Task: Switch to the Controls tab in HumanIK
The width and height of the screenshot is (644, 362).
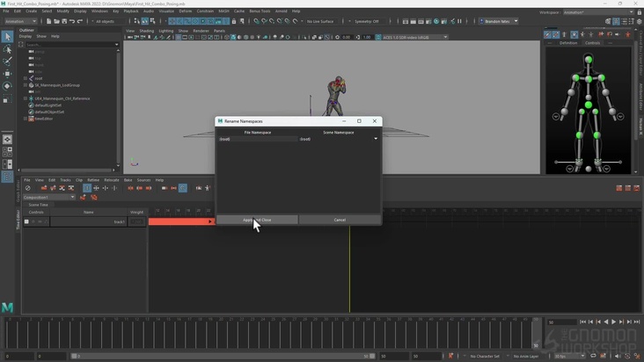Action: (592, 43)
